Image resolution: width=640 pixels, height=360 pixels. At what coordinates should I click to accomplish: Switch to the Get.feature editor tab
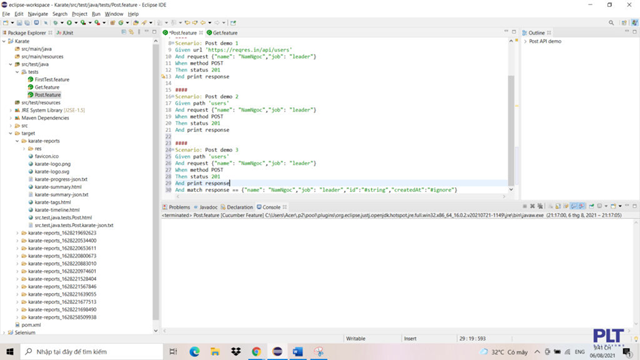point(222,33)
